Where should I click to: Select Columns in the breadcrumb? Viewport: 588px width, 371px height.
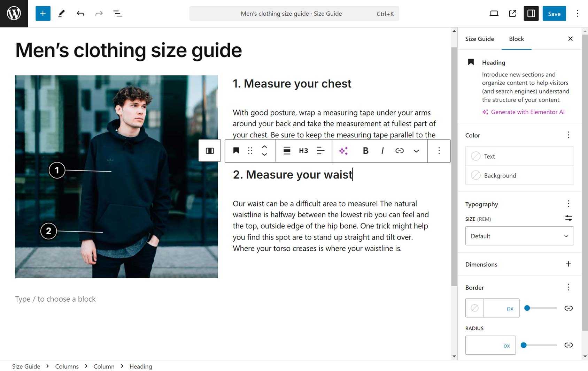click(67, 366)
